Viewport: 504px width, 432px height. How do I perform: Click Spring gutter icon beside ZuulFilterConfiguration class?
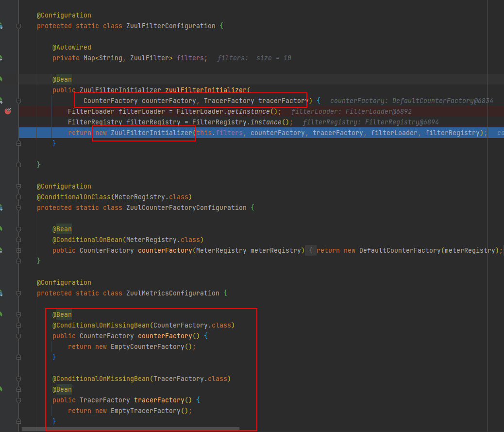[x=1, y=26]
